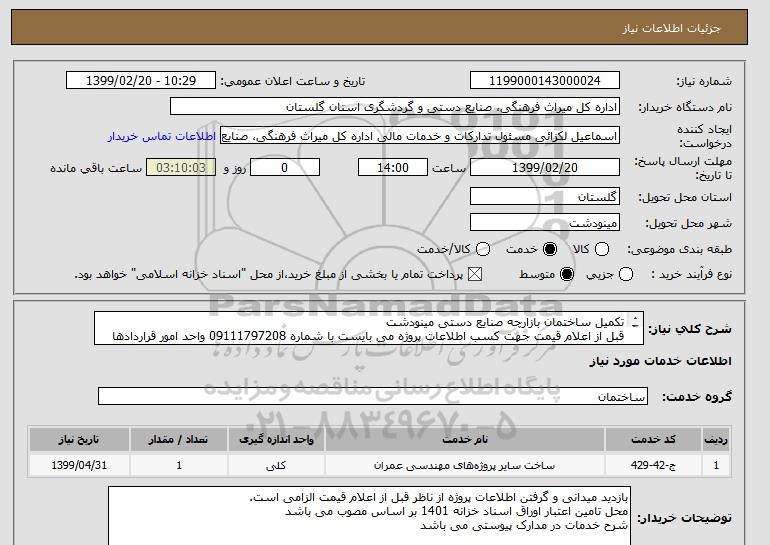Click the اطلاعات خدمات مورد نیاز heading

[x=660, y=361]
